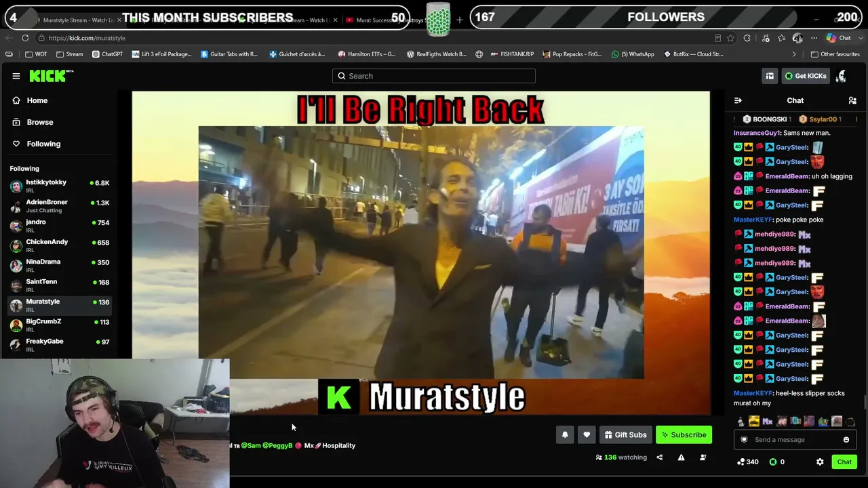Report the stream via the warning triangle icon
868x488 pixels.
coord(681,457)
